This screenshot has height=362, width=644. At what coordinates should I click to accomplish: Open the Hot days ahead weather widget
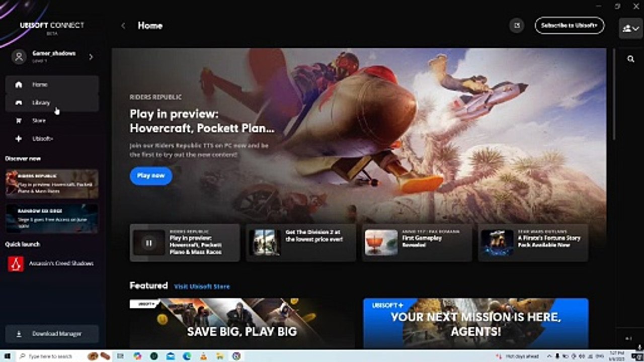tap(517, 356)
